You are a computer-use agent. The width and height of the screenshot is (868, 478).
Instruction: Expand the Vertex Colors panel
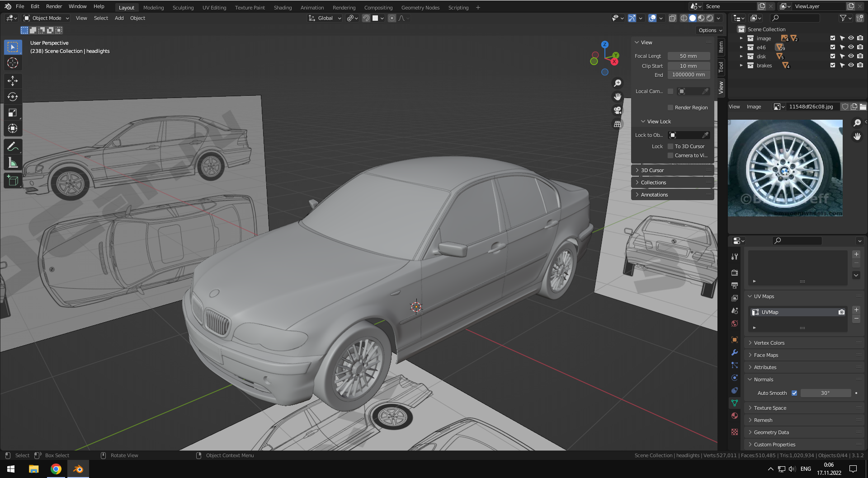pos(769,343)
